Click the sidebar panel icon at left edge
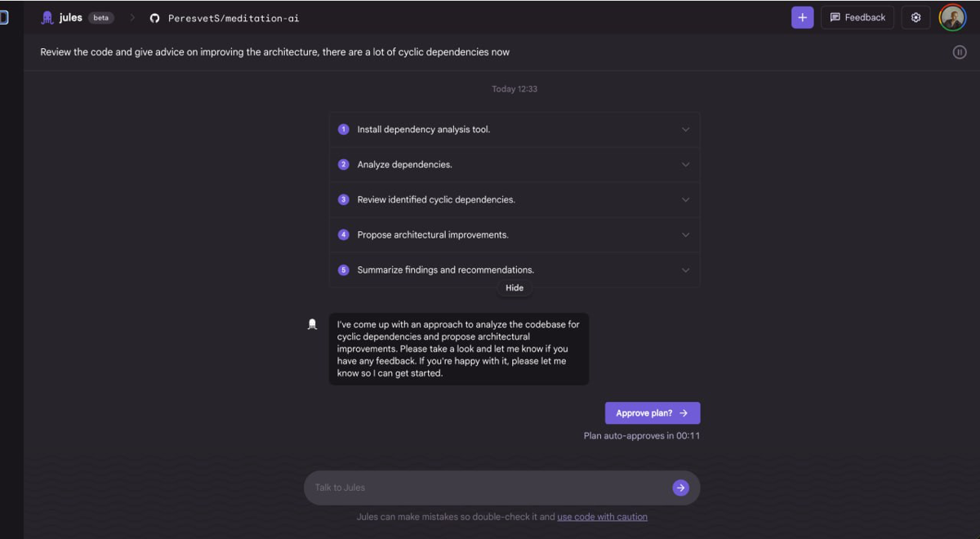The image size is (980, 539). [x=4, y=17]
